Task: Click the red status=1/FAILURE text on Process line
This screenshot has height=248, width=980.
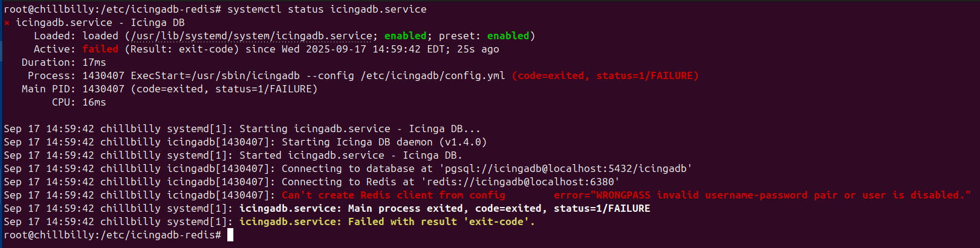Action: pos(646,76)
